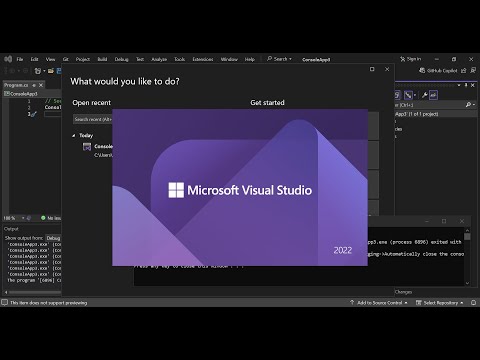Open the Git menu
The image size is (480, 360).
(x=66, y=59)
